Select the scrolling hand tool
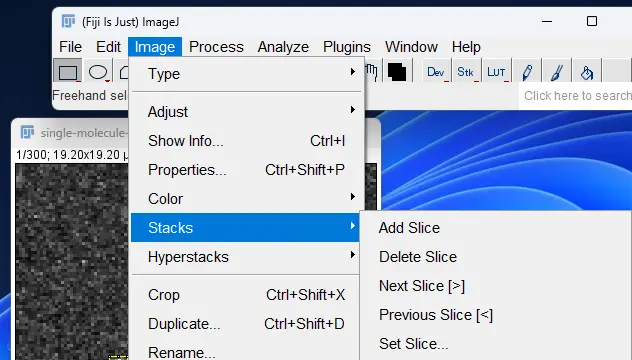 372,72
